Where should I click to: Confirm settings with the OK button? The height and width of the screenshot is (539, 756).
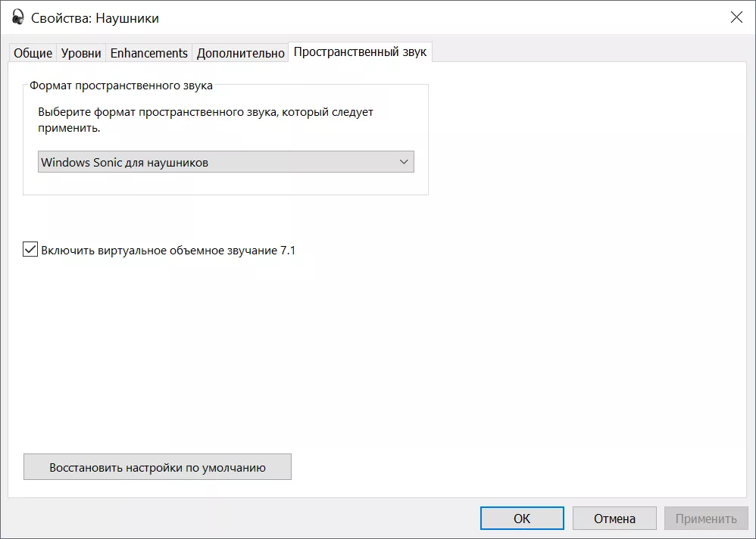pyautogui.click(x=521, y=518)
